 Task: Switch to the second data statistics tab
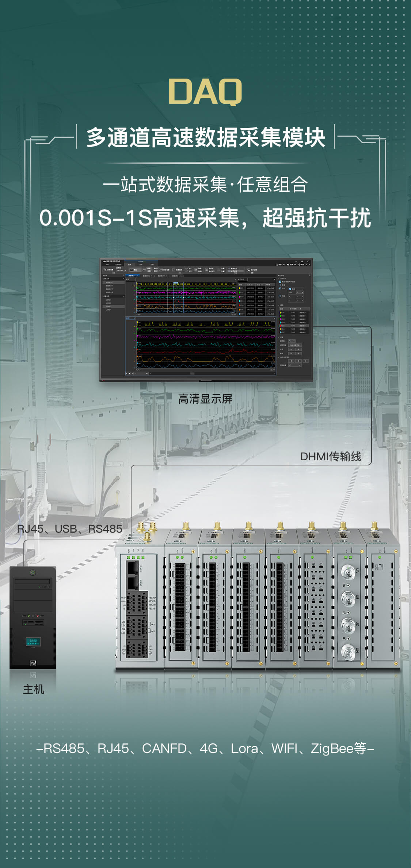click(147, 276)
